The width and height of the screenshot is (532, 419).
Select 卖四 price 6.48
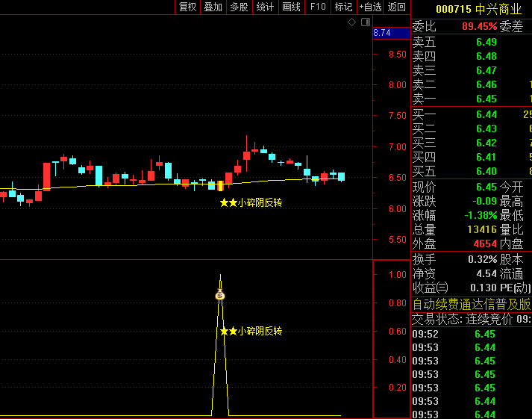click(486, 56)
